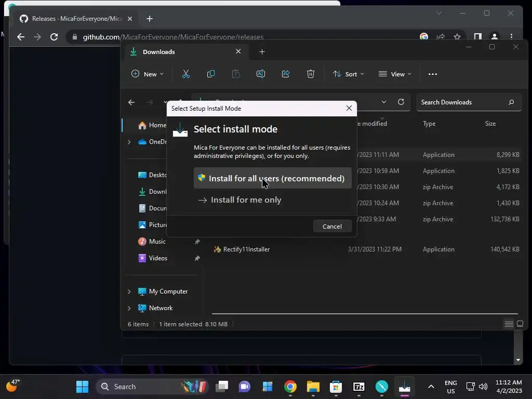
Task: Refresh the Downloads folder view
Action: 401,102
